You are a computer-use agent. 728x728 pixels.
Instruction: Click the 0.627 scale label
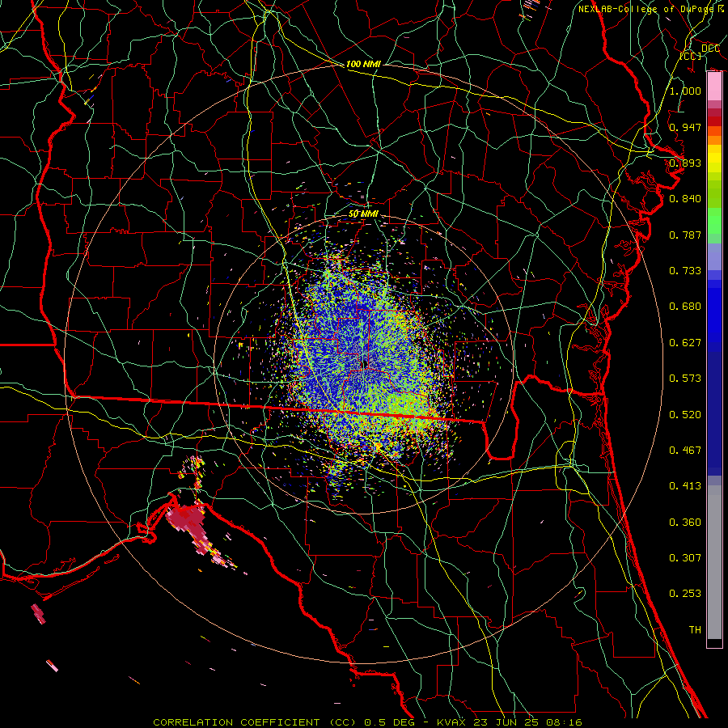click(685, 343)
